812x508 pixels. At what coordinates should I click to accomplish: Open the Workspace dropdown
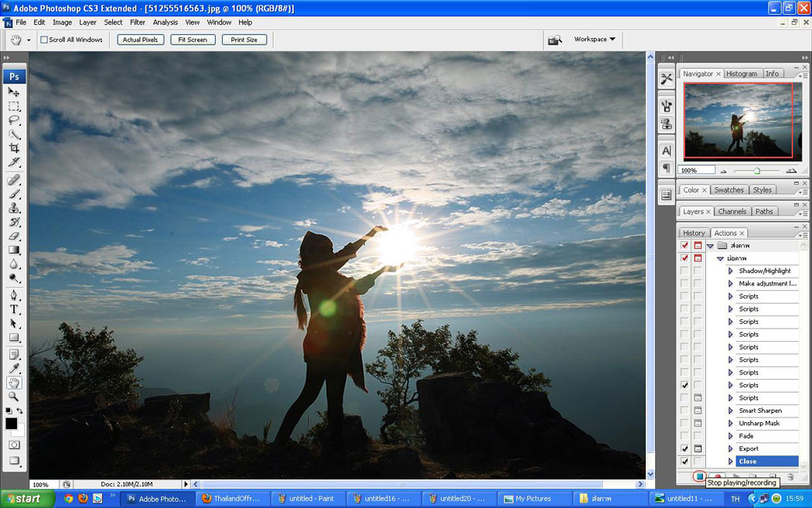[595, 39]
